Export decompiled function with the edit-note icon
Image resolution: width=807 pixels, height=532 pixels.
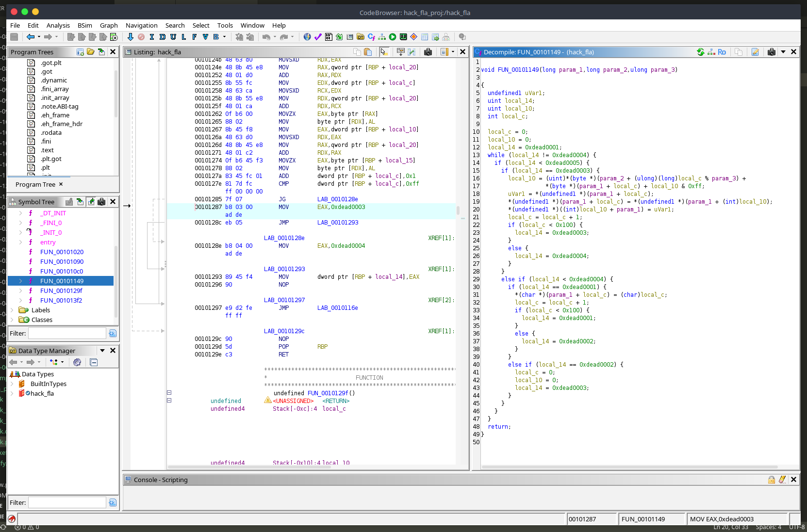[755, 52]
